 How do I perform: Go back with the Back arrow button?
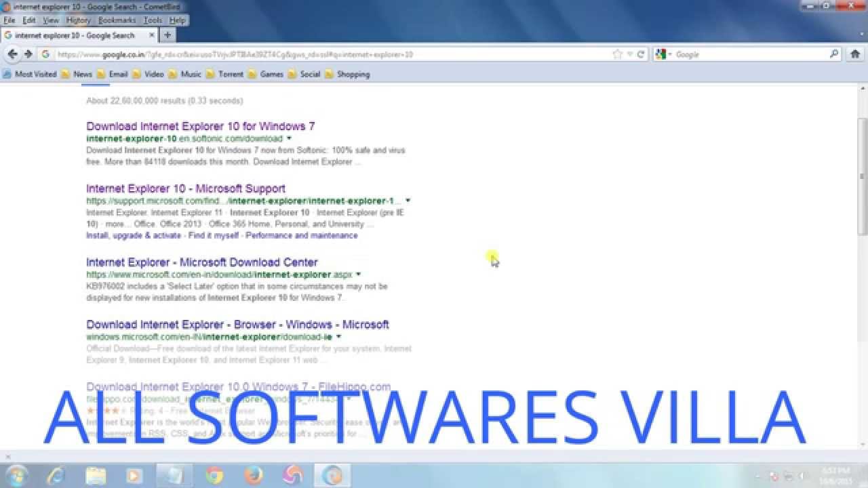pyautogui.click(x=12, y=54)
